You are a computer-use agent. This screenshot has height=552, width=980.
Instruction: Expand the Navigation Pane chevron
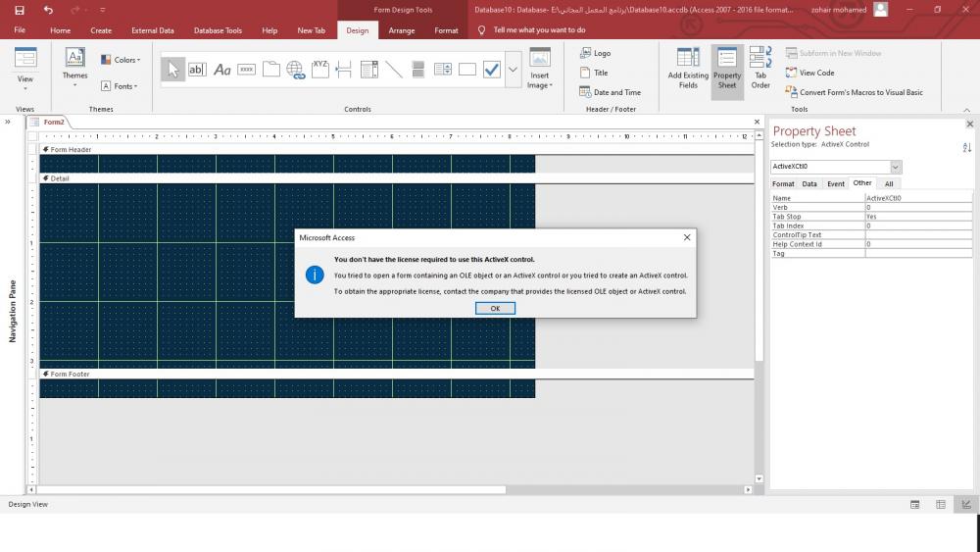[8, 122]
